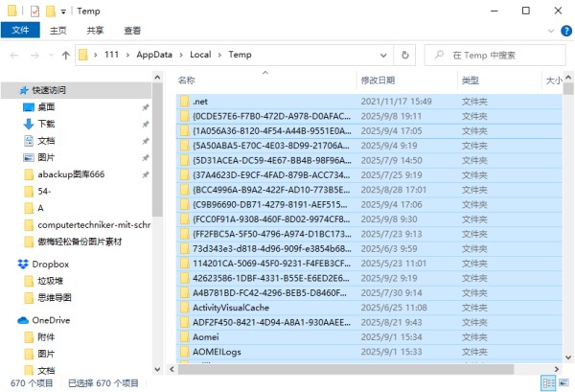Unpin 桌面 using its pin icon
Viewport: 575px width, 392px height.
pyautogui.click(x=146, y=107)
